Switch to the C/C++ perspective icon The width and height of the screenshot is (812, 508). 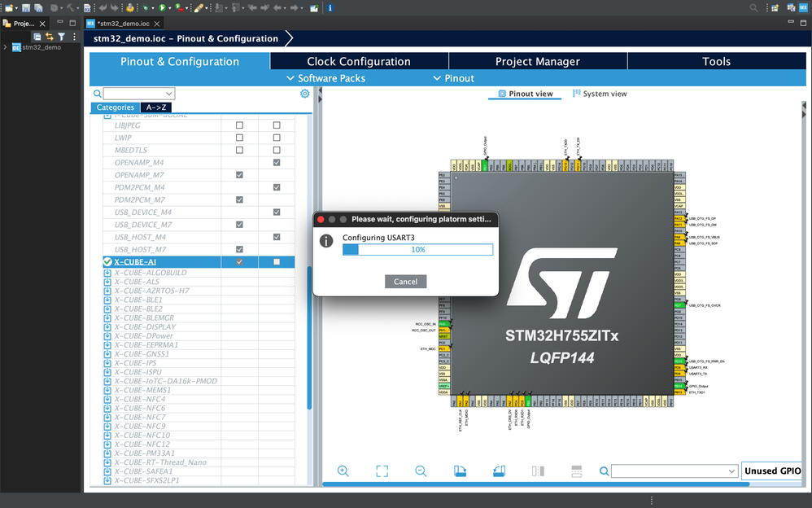pyautogui.click(x=791, y=8)
